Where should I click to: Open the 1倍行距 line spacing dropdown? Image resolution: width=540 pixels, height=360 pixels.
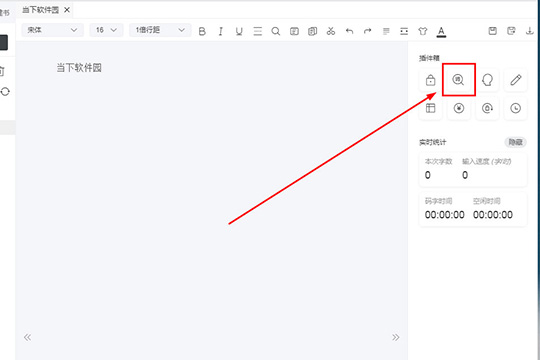(160, 30)
